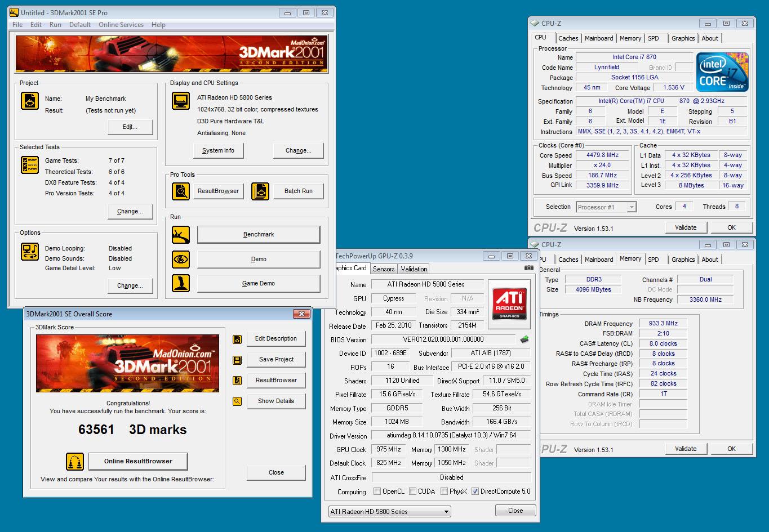The image size is (769, 532).
Task: Click the 3DMark2001 title bar app icon
Action: pyautogui.click(x=14, y=13)
